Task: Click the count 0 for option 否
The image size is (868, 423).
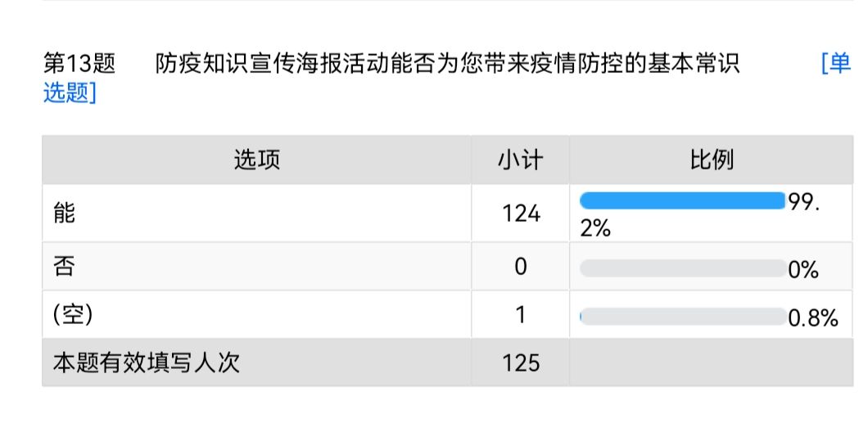Action: tap(521, 267)
